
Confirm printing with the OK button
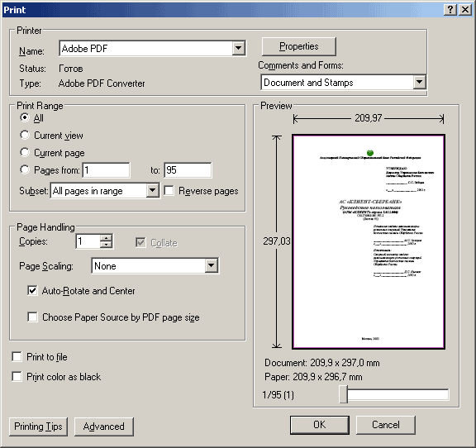coord(320,425)
